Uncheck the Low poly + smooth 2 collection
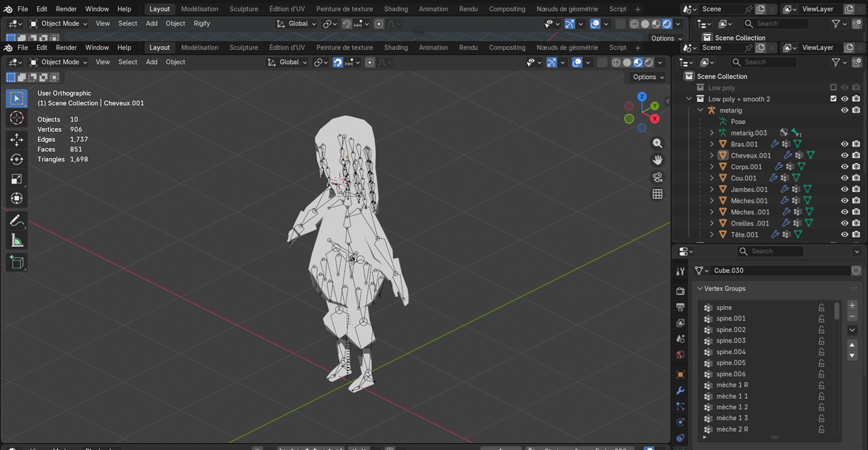 coord(833,99)
